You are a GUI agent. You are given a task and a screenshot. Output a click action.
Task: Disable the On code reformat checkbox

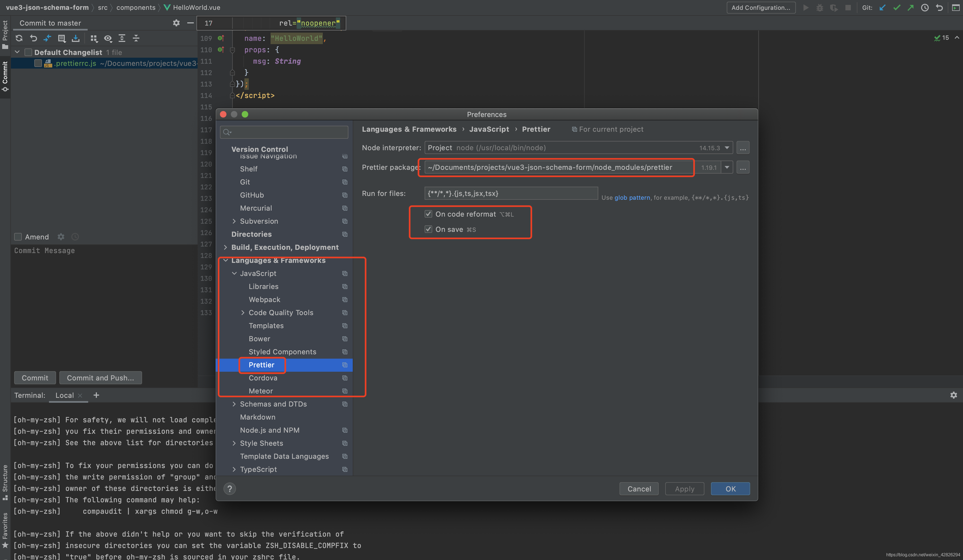point(428,214)
